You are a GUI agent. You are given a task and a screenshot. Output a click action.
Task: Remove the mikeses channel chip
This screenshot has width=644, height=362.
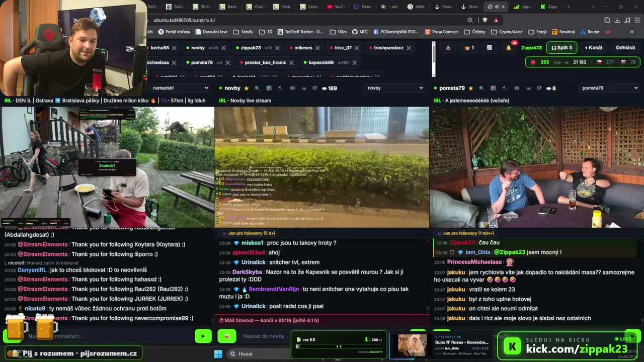click(x=318, y=48)
